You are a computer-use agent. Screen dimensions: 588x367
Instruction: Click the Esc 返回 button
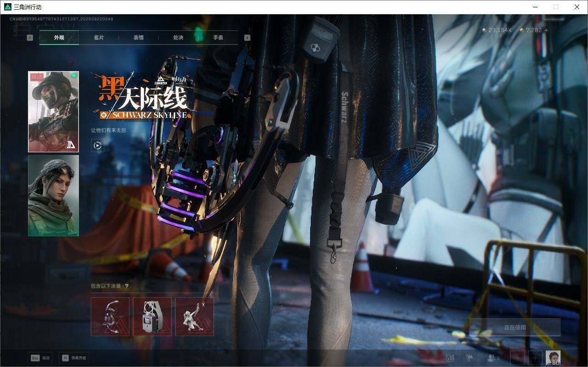coord(40,358)
